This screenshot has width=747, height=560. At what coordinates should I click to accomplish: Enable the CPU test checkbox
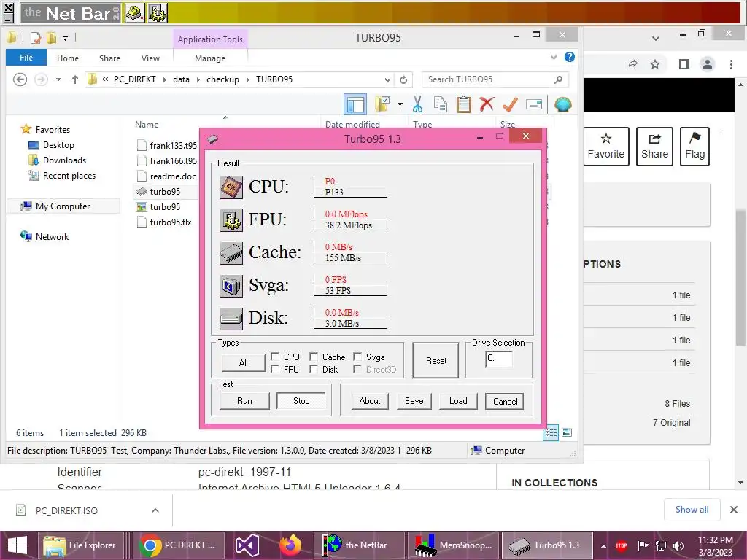tap(275, 357)
